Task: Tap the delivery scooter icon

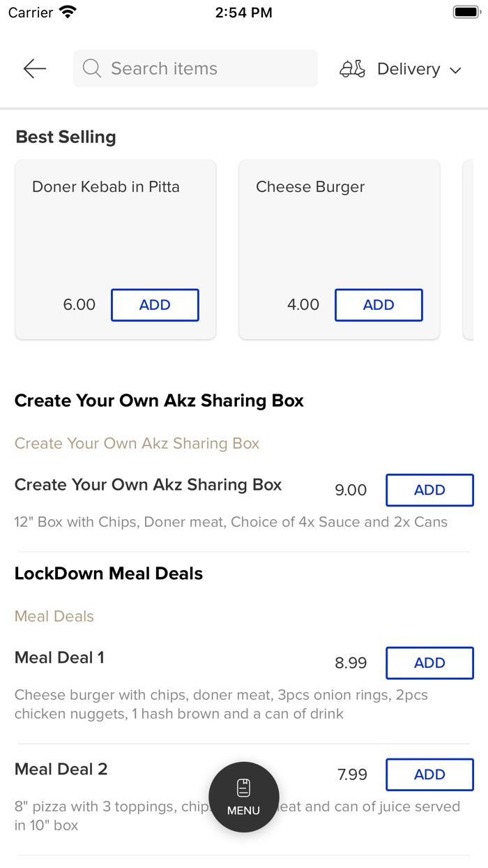Action: pyautogui.click(x=352, y=68)
